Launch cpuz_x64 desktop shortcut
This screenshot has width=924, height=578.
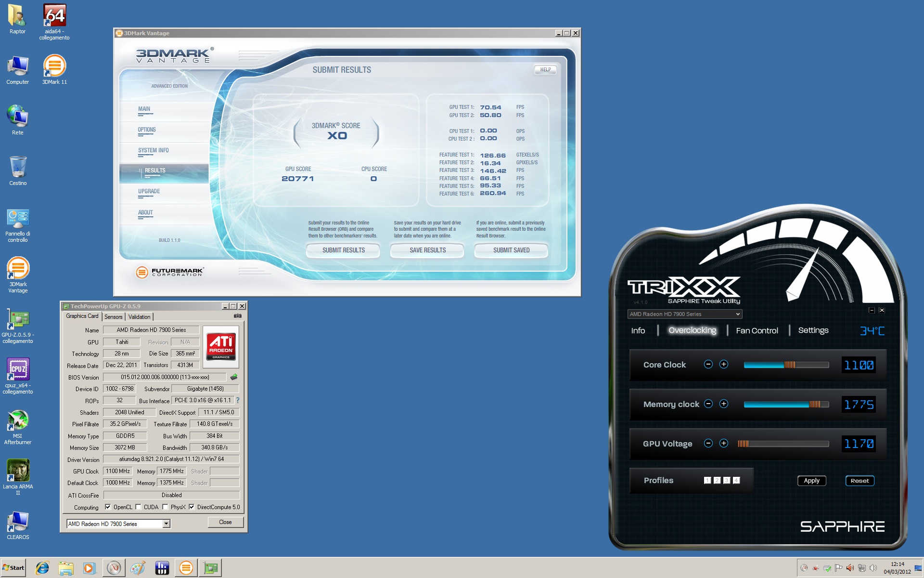(x=17, y=377)
